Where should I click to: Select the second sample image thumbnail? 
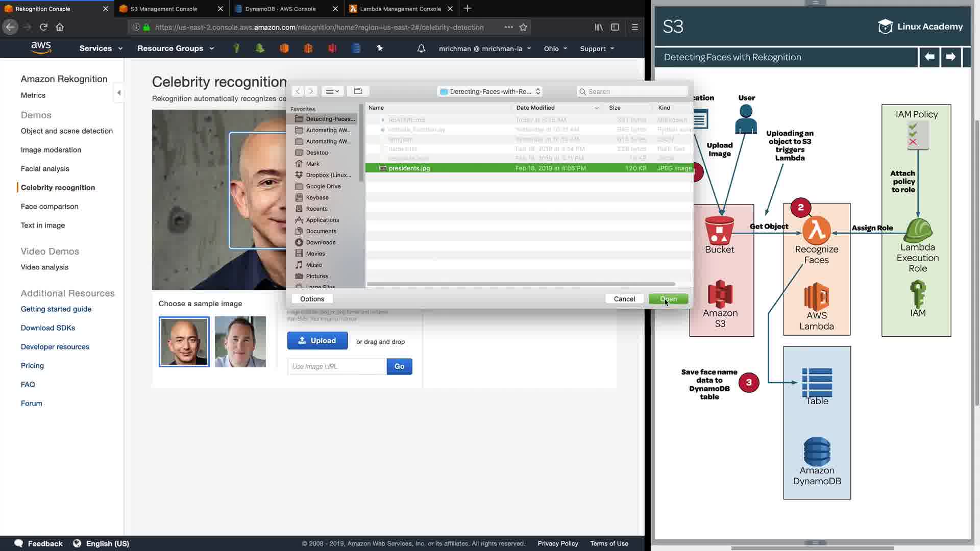(x=240, y=342)
